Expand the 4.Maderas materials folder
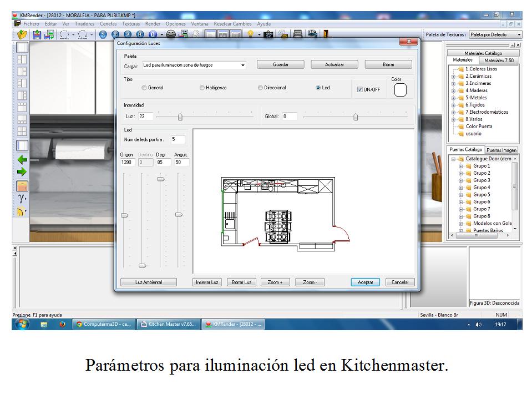532x399 pixels. (453, 90)
